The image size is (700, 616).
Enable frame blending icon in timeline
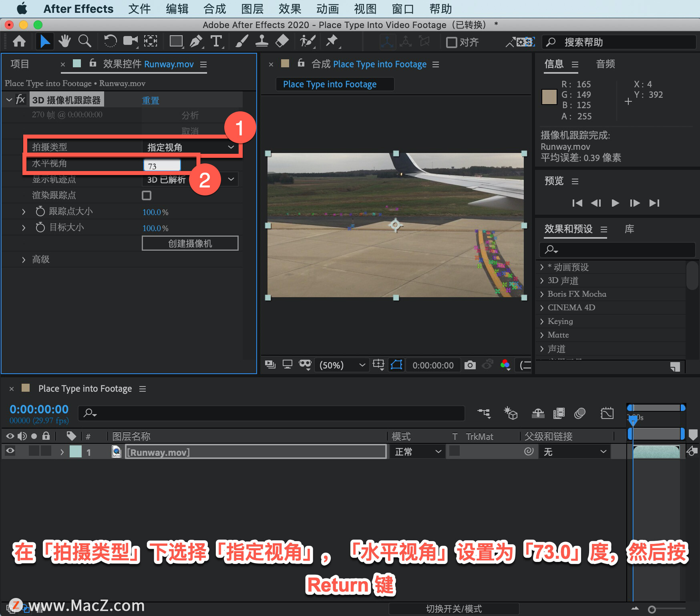coord(559,413)
